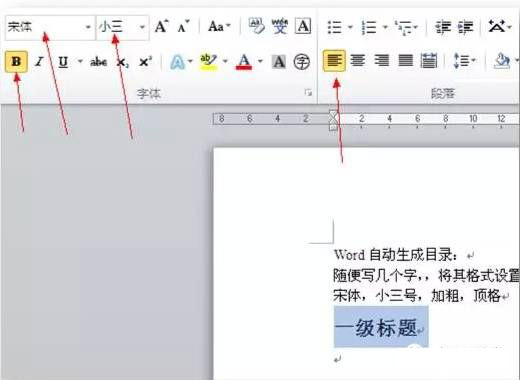
Task: Toggle the Align Left button
Action: point(334,61)
